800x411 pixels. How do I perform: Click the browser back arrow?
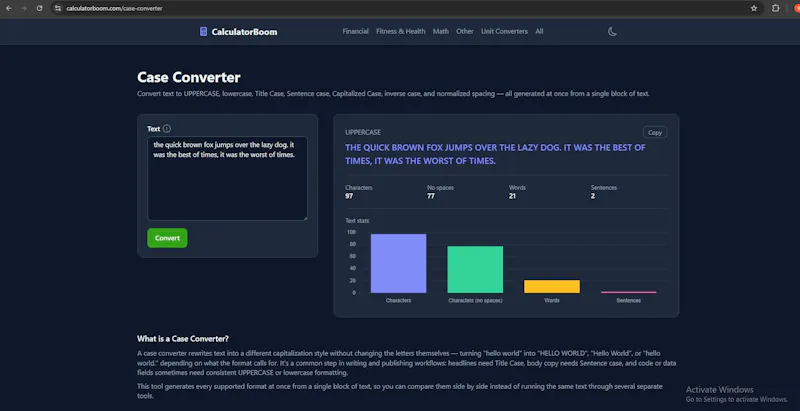(x=9, y=8)
